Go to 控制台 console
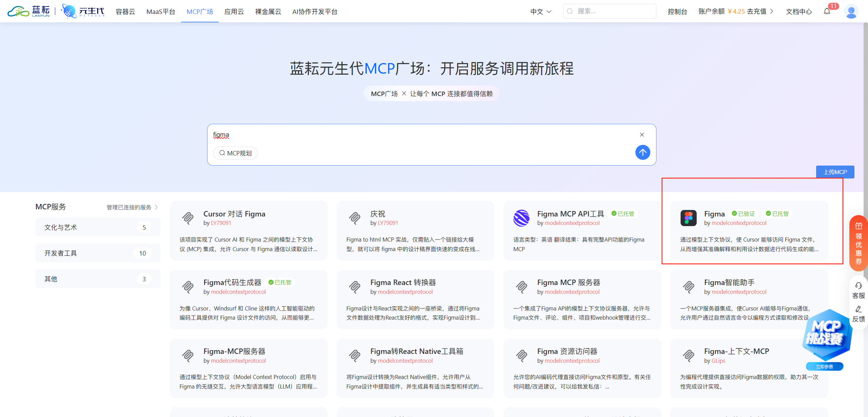This screenshot has height=417, width=868. [677, 12]
